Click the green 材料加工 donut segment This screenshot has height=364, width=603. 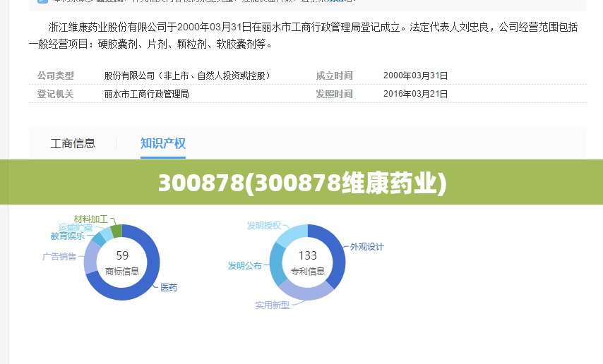pos(117,232)
